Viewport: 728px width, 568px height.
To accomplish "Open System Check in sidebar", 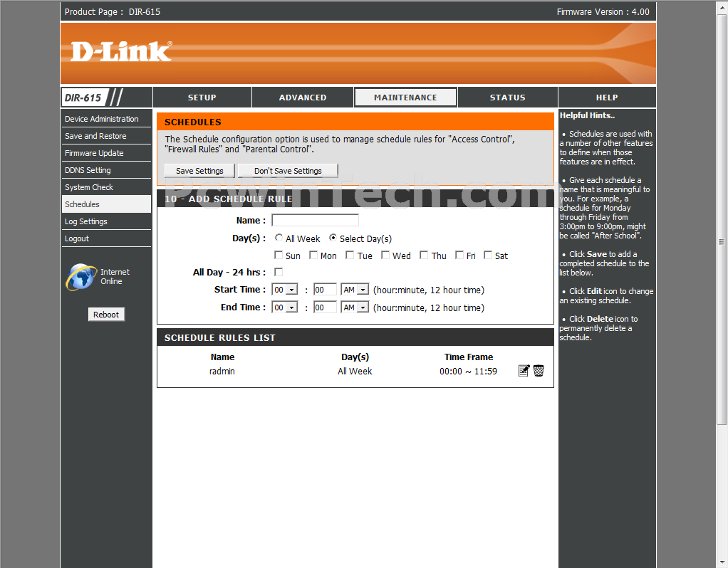I will click(106, 187).
